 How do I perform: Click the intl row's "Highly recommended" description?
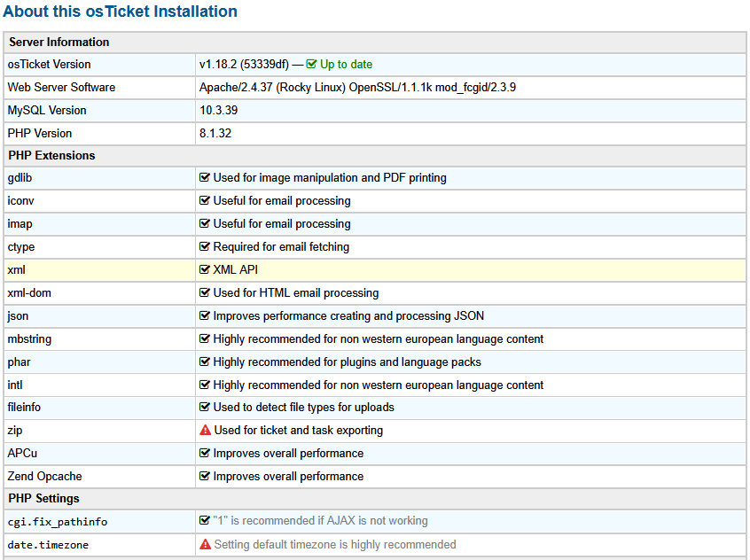click(x=379, y=385)
